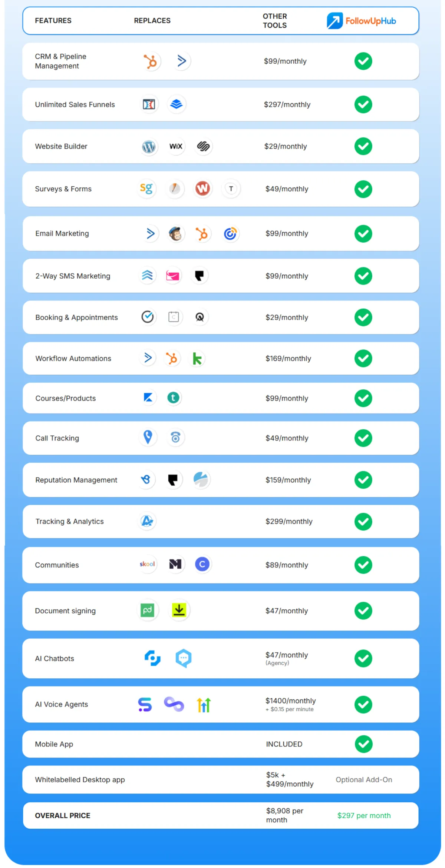Click the green checkmark for Mobile App
The image size is (445, 868).
pyautogui.click(x=363, y=744)
